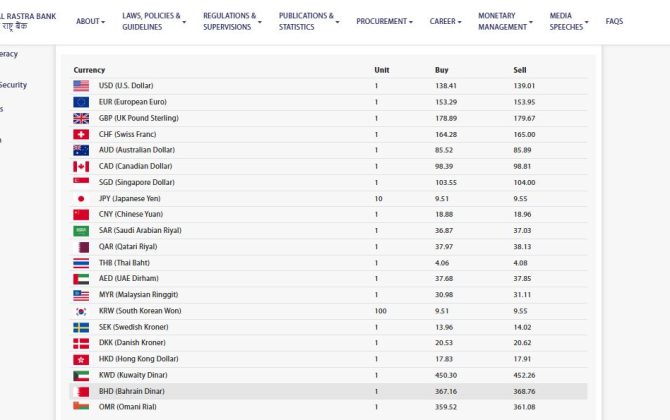Expand the About dropdown menu
The width and height of the screenshot is (670, 420).
(92, 21)
